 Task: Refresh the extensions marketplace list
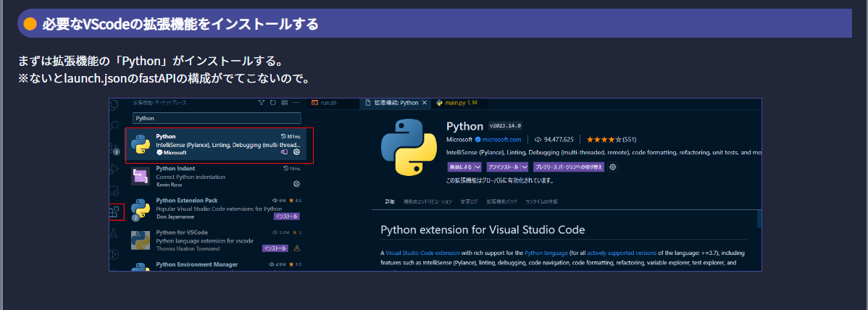273,103
